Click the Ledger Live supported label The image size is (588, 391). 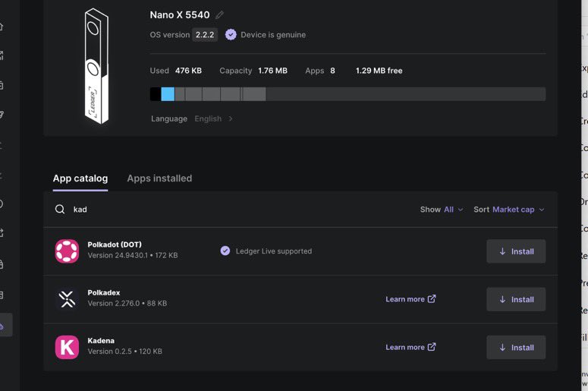pos(274,251)
